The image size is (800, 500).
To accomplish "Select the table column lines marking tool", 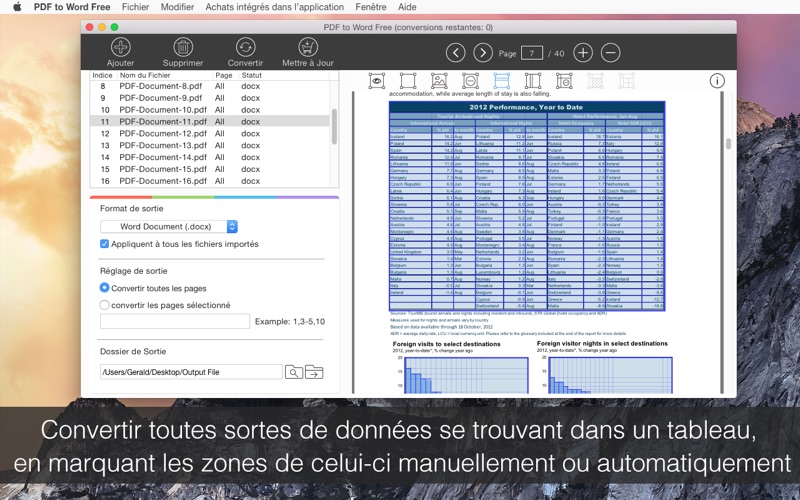I will [x=533, y=81].
